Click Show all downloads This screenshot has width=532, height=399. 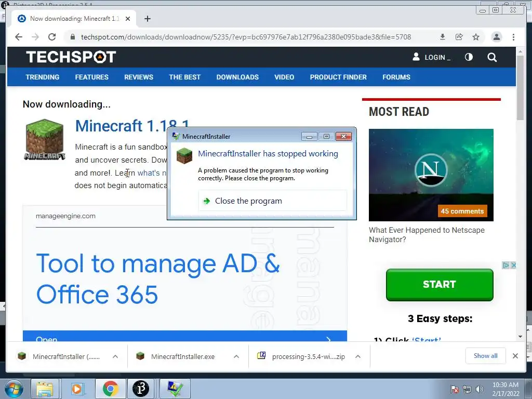[486, 355]
